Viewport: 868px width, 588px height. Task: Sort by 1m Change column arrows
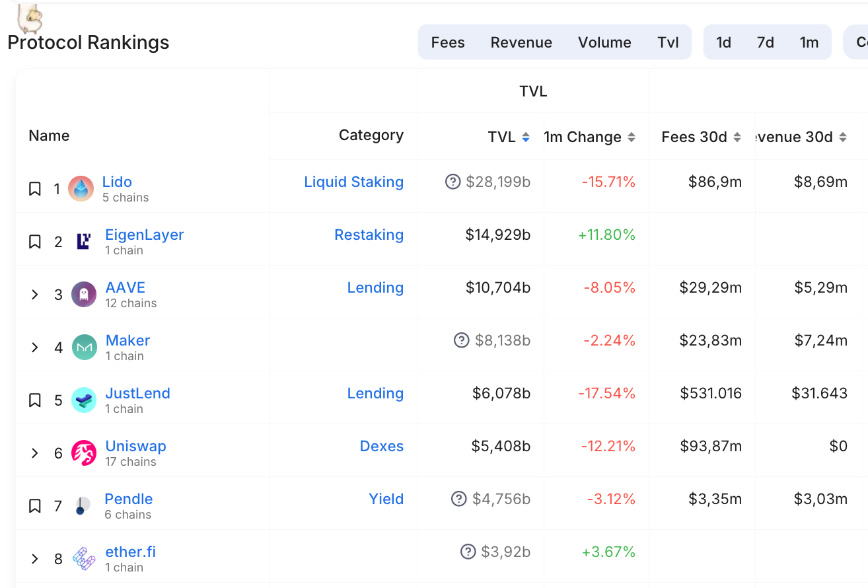point(632,137)
